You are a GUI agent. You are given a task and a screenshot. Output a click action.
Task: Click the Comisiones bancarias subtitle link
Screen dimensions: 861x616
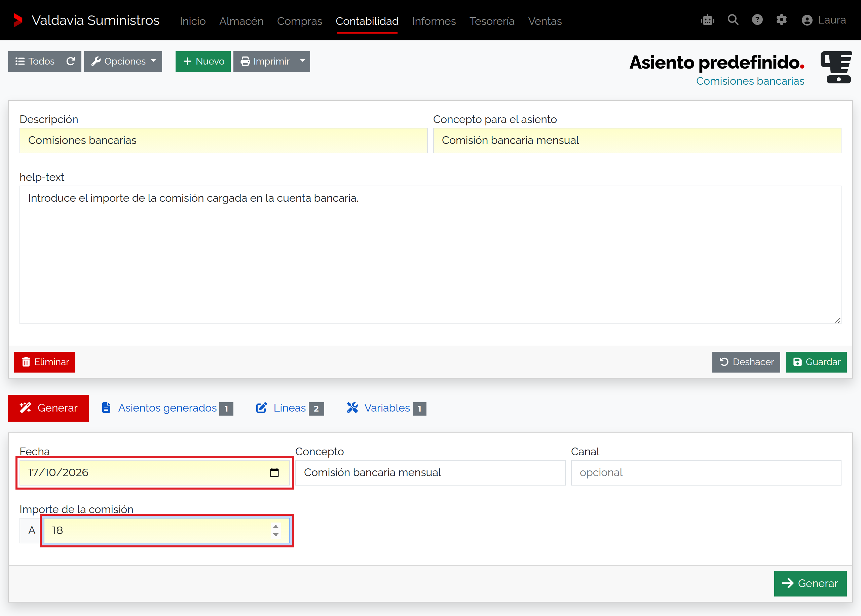pos(750,81)
